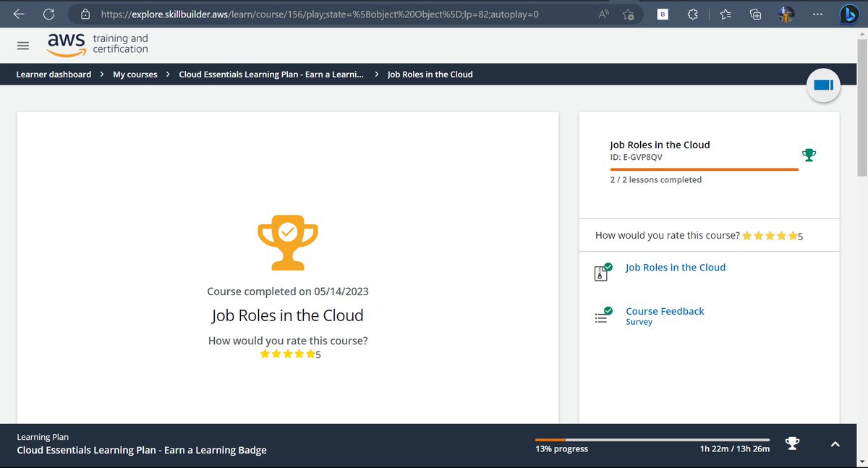The image size is (868, 468).
Task: Open the Job Roles in the Cloud lesson link
Action: coord(675,267)
